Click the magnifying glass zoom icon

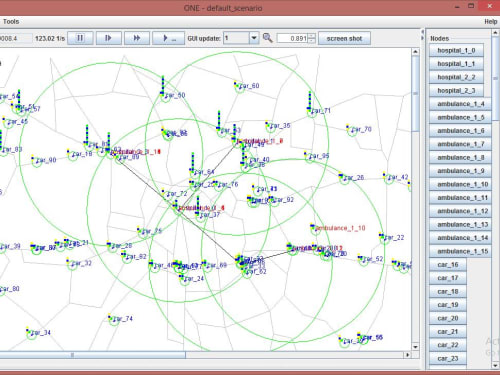coord(267,38)
